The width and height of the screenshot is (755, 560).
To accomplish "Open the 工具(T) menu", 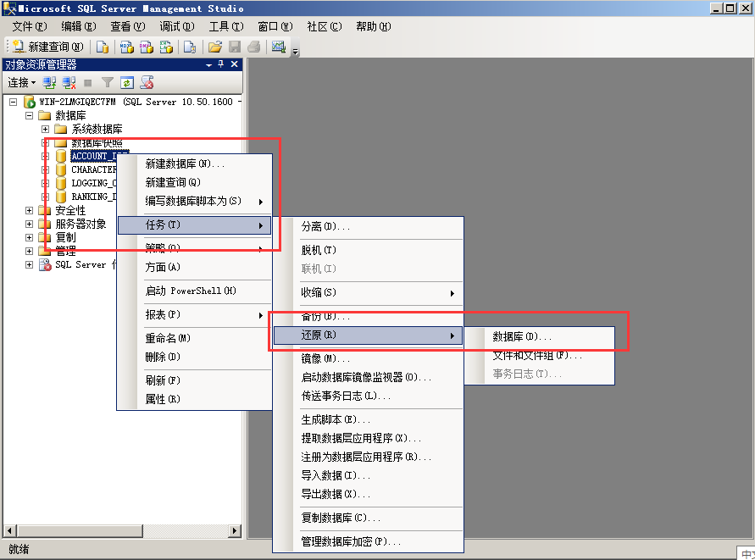I will click(226, 26).
